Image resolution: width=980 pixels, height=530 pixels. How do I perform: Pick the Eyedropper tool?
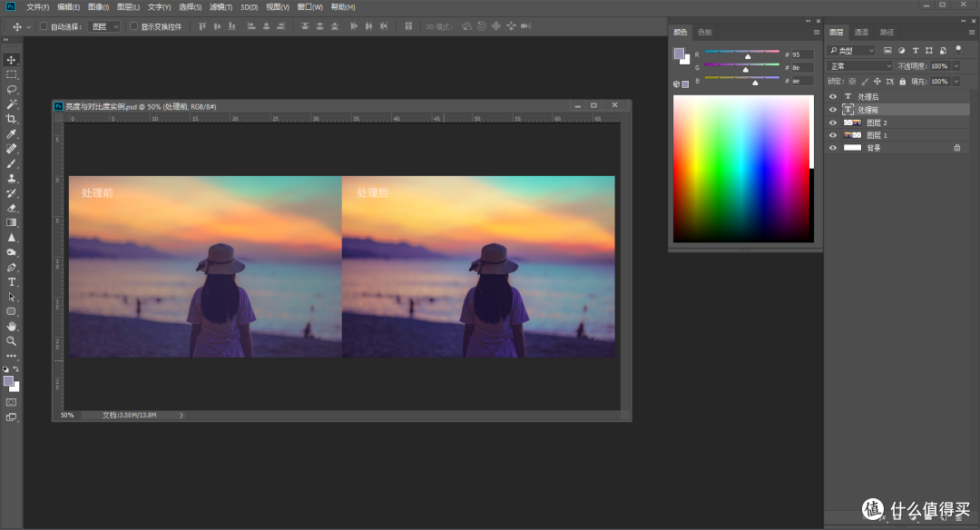point(11,133)
